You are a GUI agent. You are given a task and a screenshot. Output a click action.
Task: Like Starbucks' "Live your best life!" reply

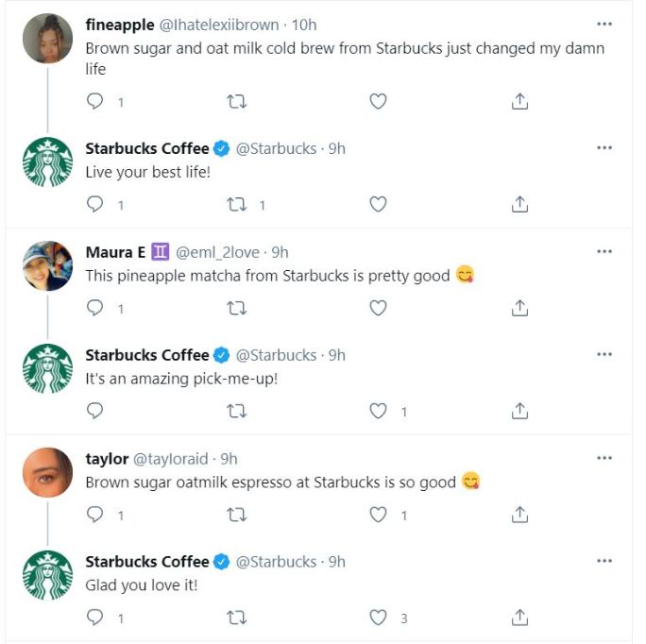click(x=378, y=204)
